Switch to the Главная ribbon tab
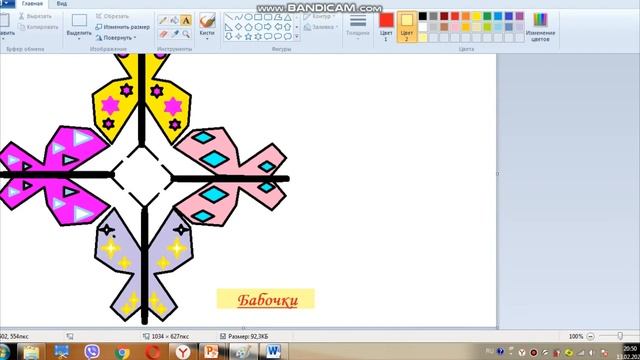 tap(32, 4)
